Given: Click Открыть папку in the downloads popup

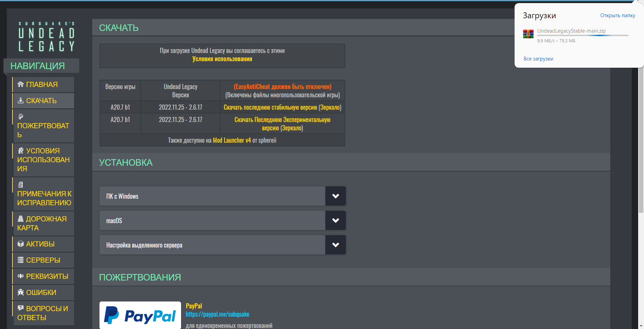Looking at the screenshot, I should click(x=618, y=15).
